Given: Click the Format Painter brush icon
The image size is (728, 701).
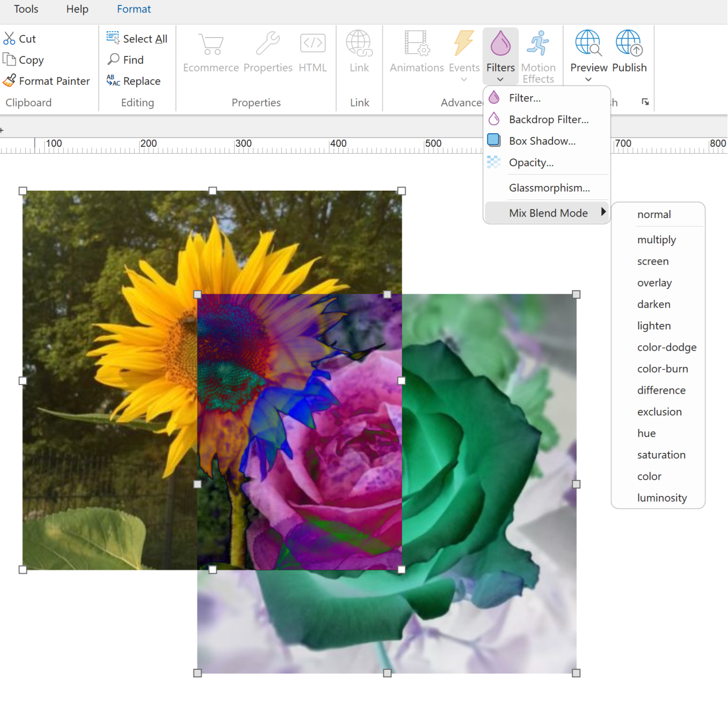Looking at the screenshot, I should [x=9, y=81].
